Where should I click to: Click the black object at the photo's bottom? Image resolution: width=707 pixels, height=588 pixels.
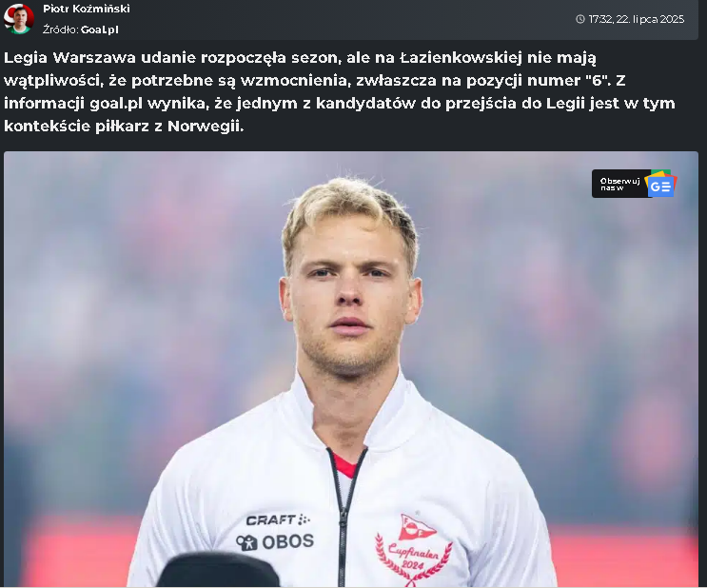point(218,570)
